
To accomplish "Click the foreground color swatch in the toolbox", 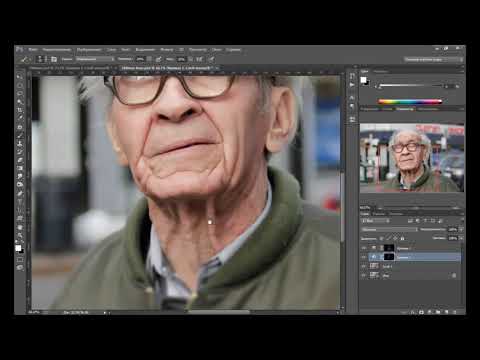I will click(18, 248).
